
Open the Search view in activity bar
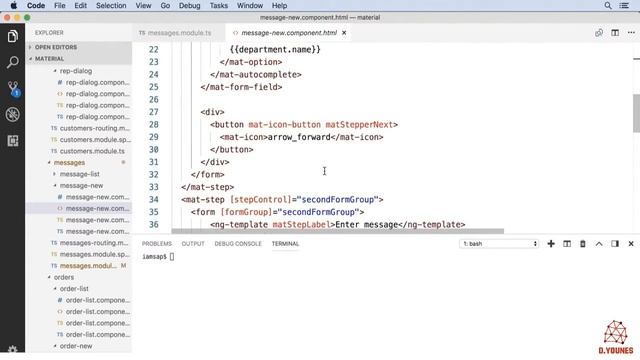(x=13, y=62)
